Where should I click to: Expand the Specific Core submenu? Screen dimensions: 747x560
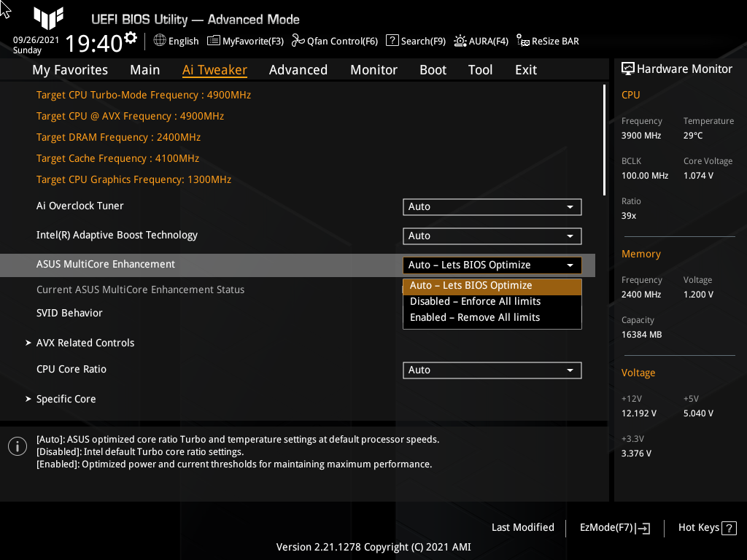point(66,399)
